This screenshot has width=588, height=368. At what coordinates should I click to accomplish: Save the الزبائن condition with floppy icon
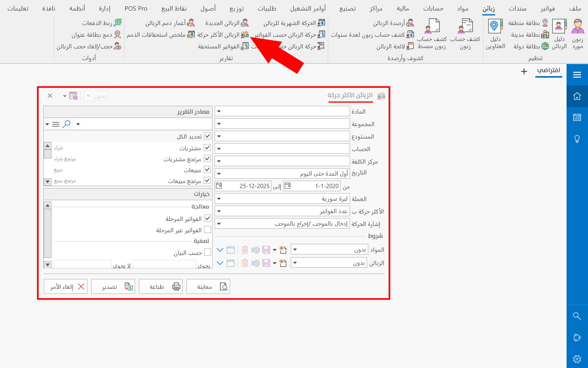(266, 263)
